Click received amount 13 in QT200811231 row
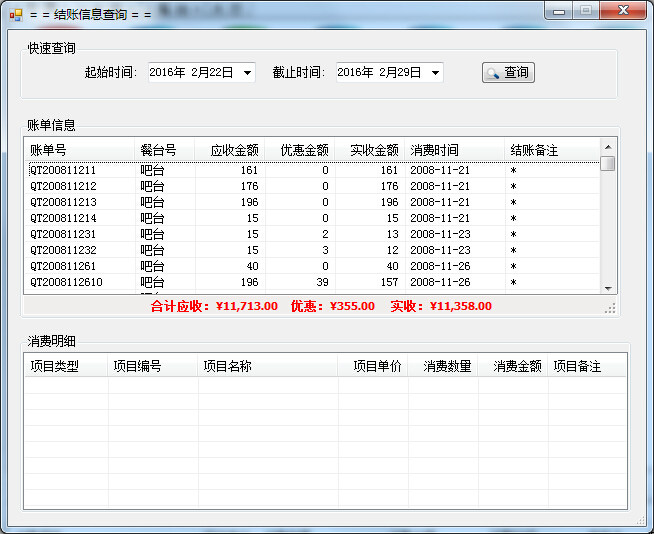This screenshot has width=654, height=534. (x=392, y=234)
